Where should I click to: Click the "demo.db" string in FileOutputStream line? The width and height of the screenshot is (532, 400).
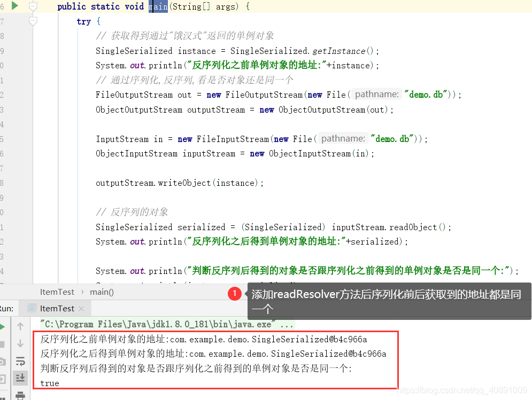pos(426,94)
